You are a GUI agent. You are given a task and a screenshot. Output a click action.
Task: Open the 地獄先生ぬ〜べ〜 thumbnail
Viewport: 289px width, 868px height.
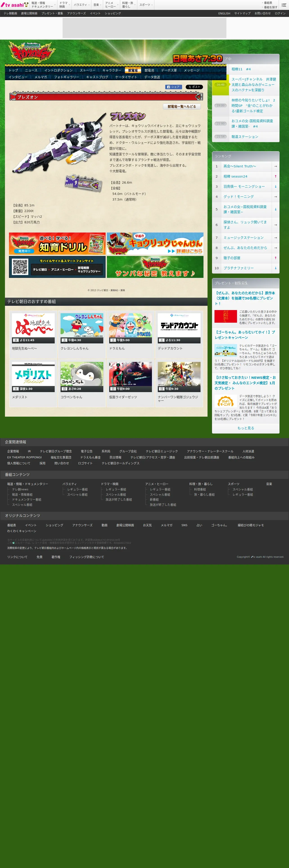(x=33, y=328)
